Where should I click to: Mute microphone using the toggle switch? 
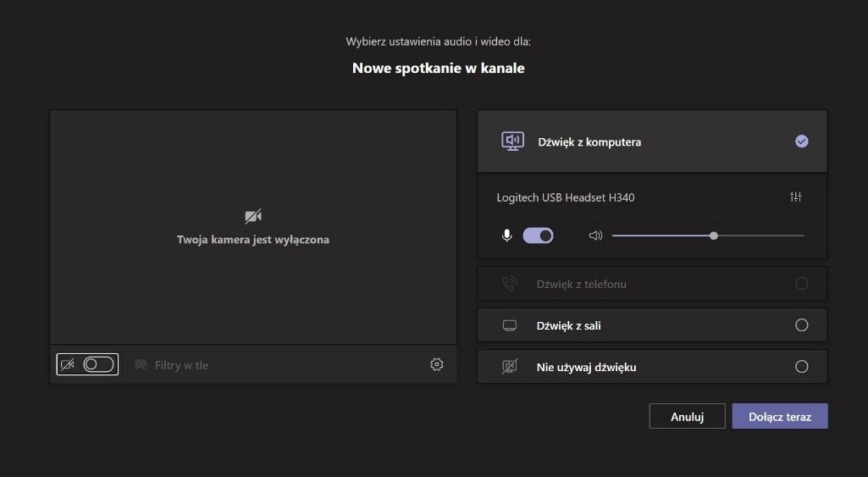(538, 236)
